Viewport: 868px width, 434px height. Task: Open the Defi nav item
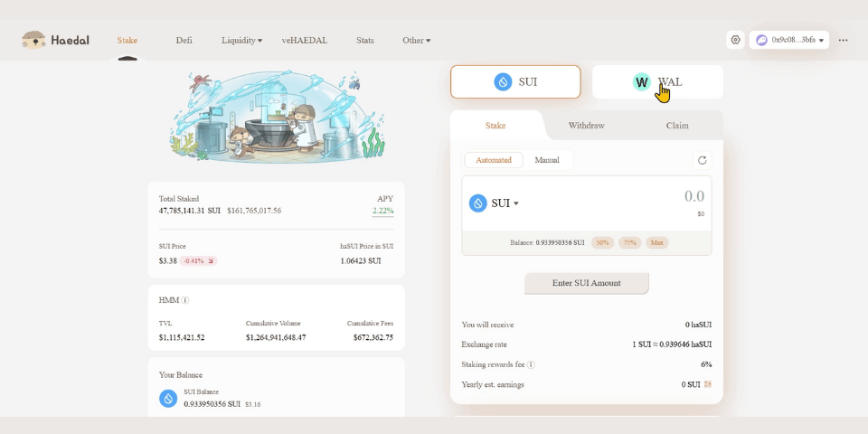(x=184, y=41)
